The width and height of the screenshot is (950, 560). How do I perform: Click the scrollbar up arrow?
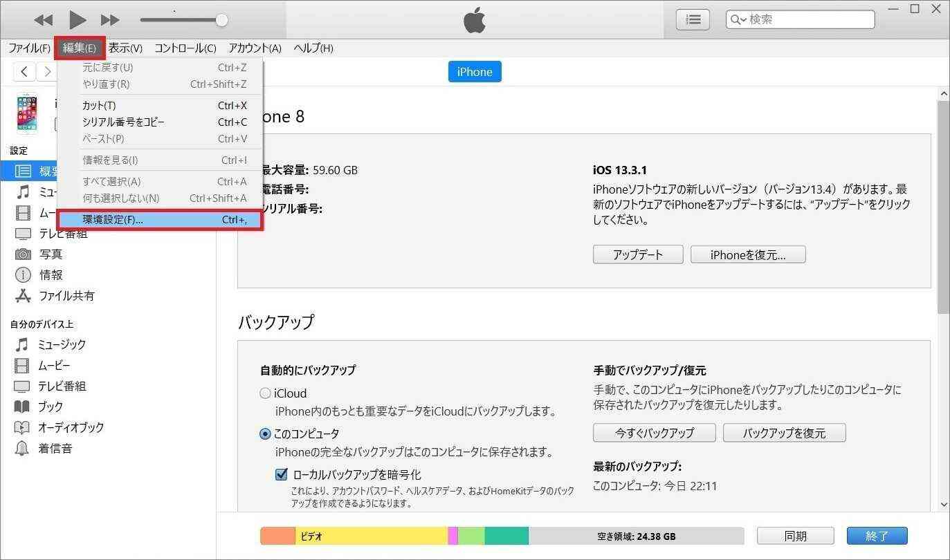(943, 93)
